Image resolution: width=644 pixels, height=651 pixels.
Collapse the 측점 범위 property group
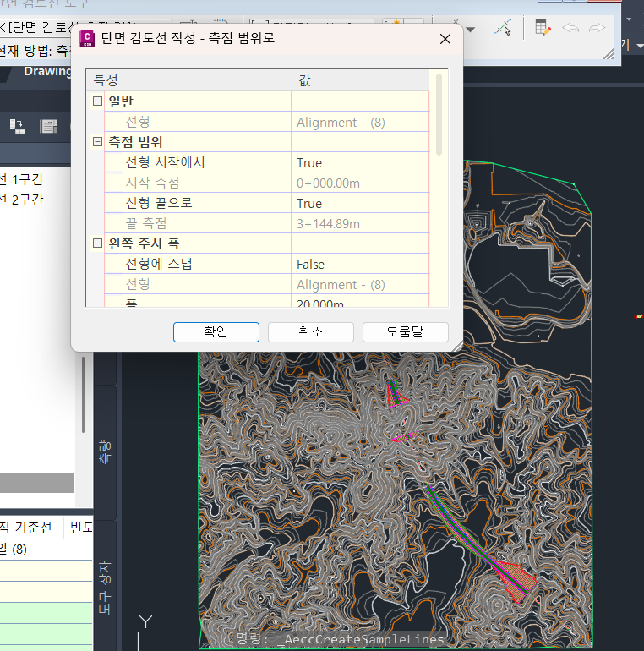pyautogui.click(x=97, y=142)
